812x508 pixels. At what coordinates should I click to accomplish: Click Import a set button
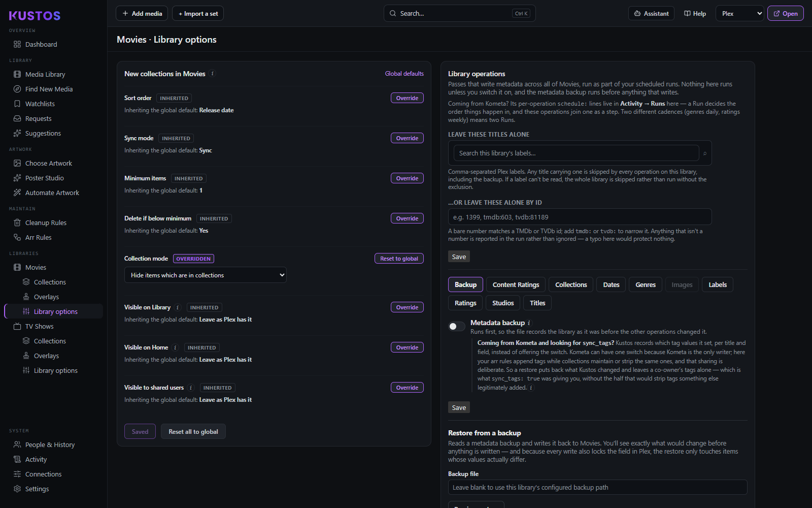pyautogui.click(x=198, y=14)
